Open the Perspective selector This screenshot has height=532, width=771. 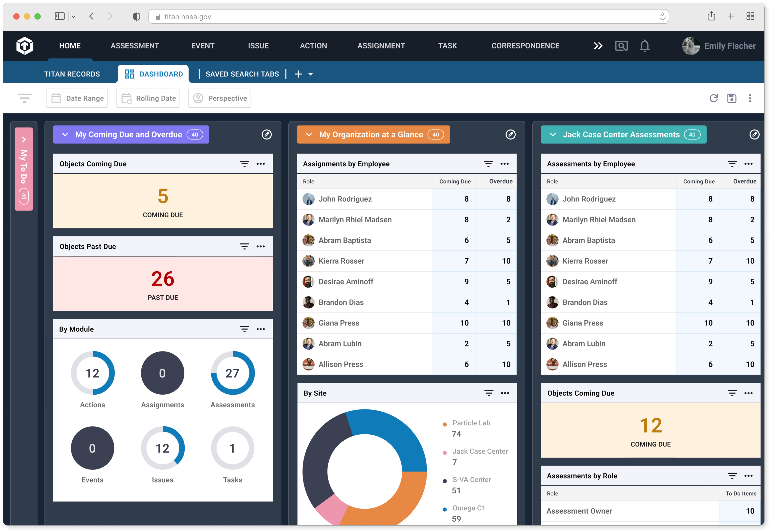[x=220, y=98]
